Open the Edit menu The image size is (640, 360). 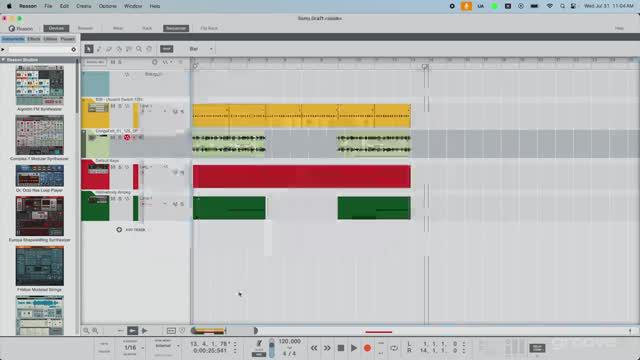[x=64, y=6]
